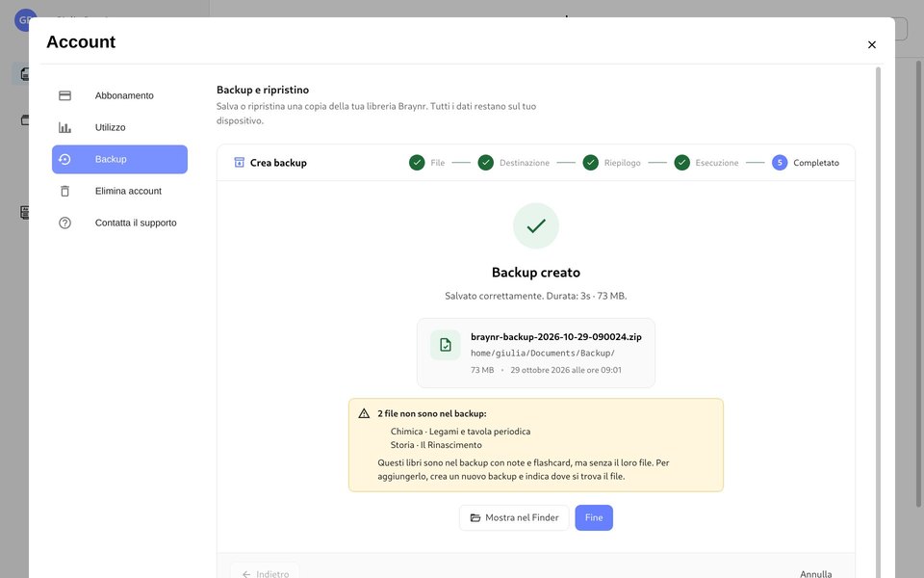Click the step 5 Completato circle
The width and height of the screenshot is (924, 578).
point(780,162)
